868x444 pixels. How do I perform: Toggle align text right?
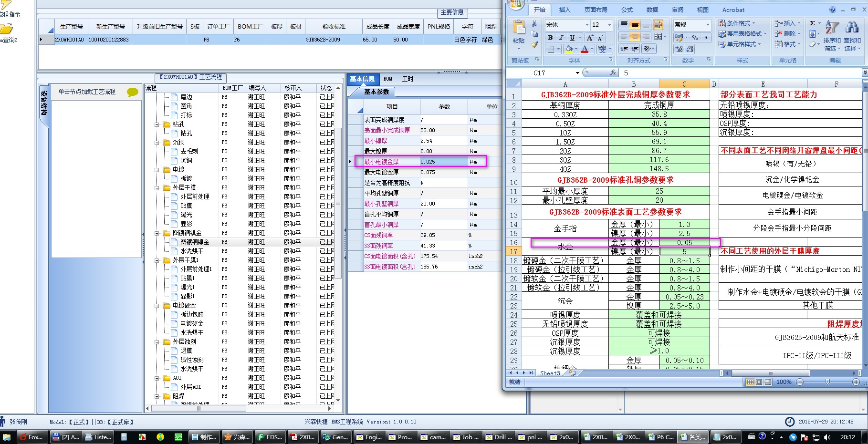646,37
